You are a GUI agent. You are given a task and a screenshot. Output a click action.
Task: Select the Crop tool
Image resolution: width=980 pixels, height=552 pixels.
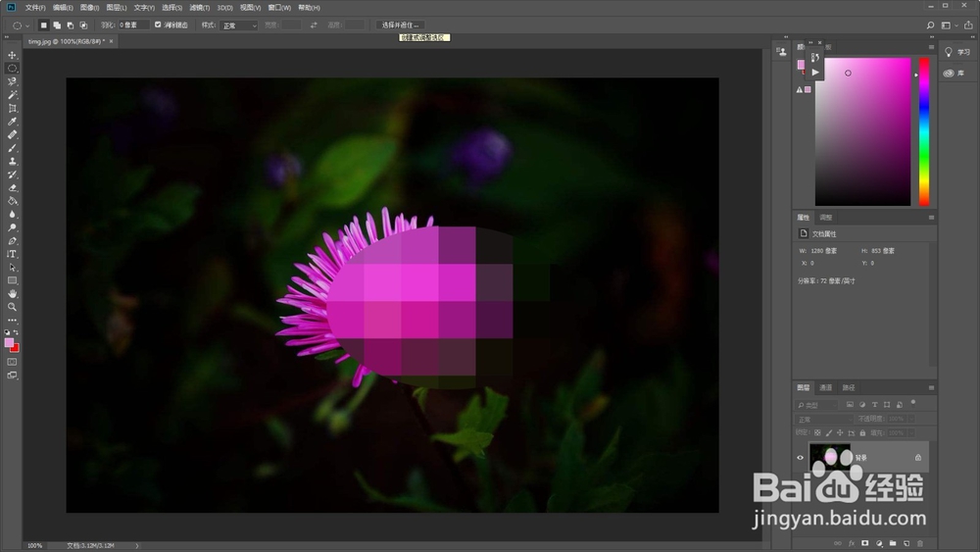pyautogui.click(x=12, y=108)
